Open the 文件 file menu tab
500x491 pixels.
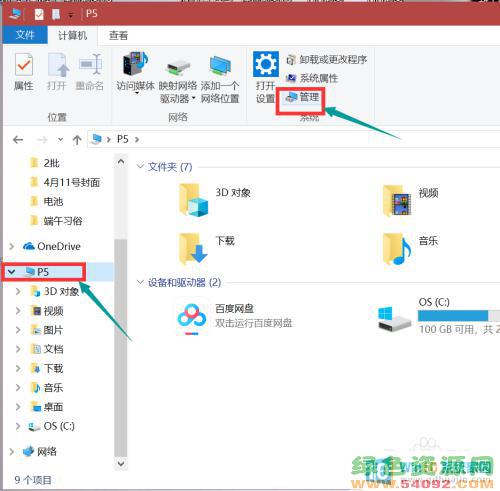[25, 35]
